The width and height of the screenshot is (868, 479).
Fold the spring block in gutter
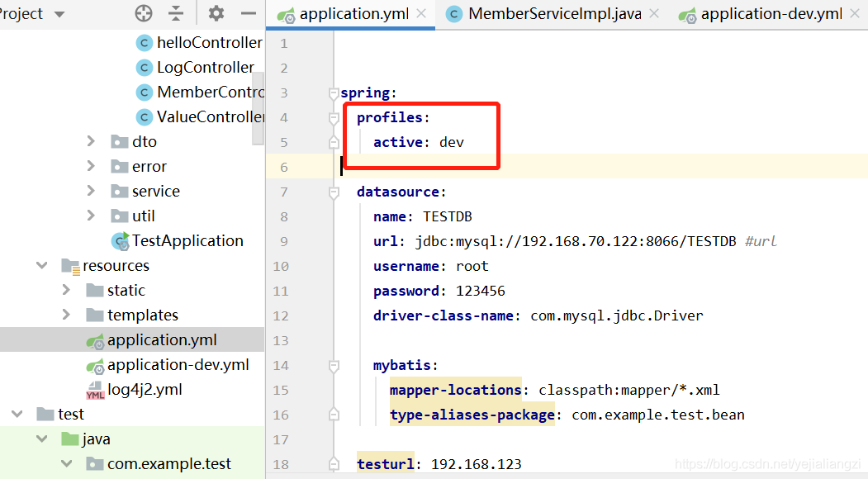pos(334,92)
